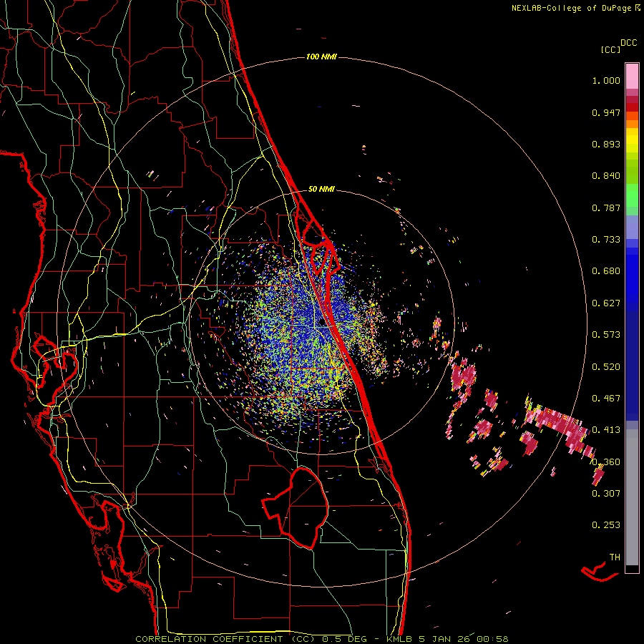Click the 100 NMI range ring label
Viewport: 644px width, 644px height.
point(321,57)
